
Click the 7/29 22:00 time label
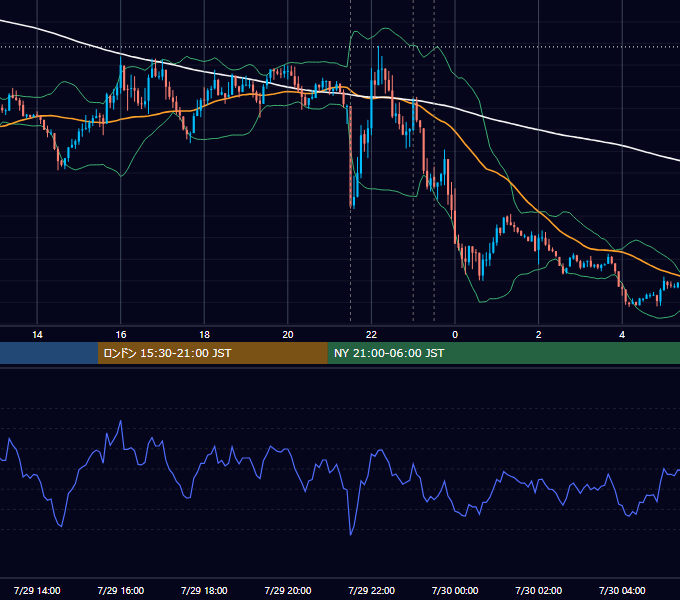click(x=372, y=590)
